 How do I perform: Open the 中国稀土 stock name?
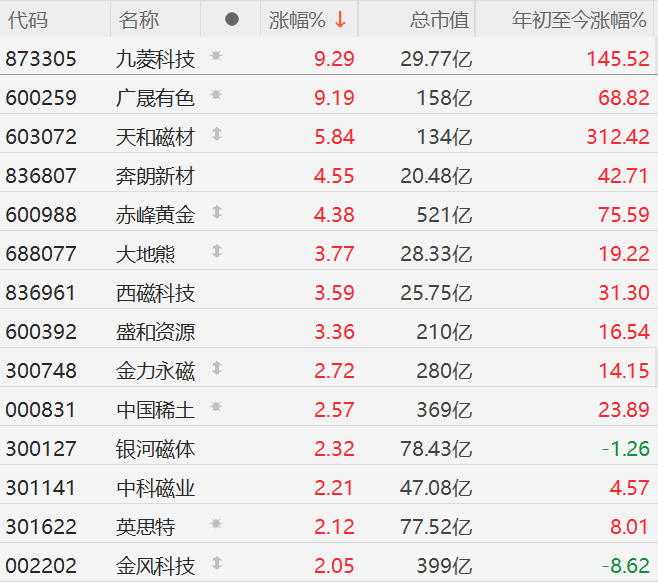pyautogui.click(x=155, y=410)
